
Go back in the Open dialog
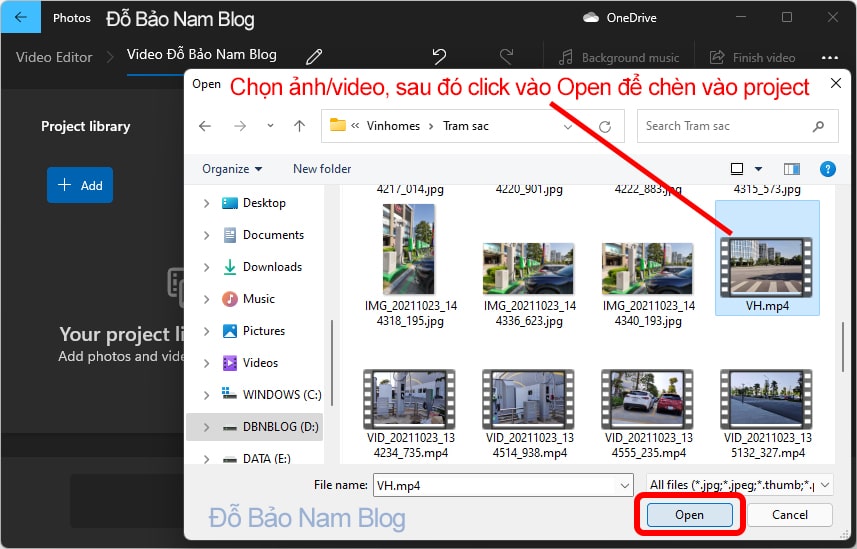[205, 126]
